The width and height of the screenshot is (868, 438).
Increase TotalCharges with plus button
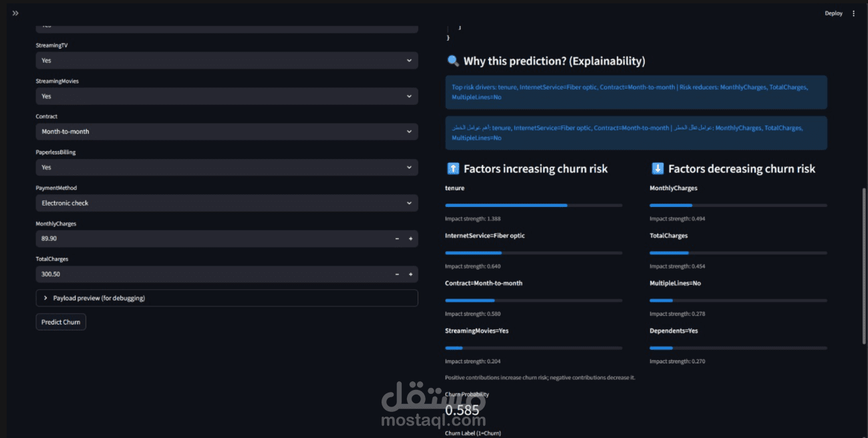point(410,274)
